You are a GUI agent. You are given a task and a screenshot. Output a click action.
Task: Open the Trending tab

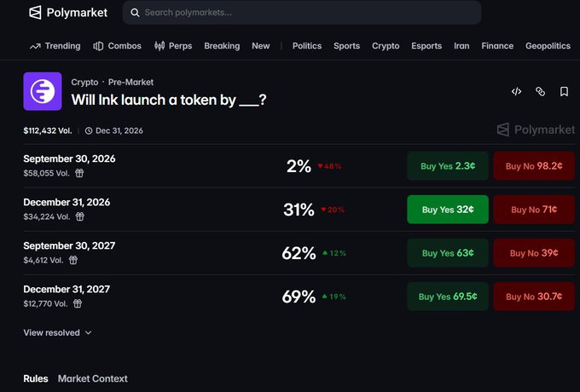[55, 46]
